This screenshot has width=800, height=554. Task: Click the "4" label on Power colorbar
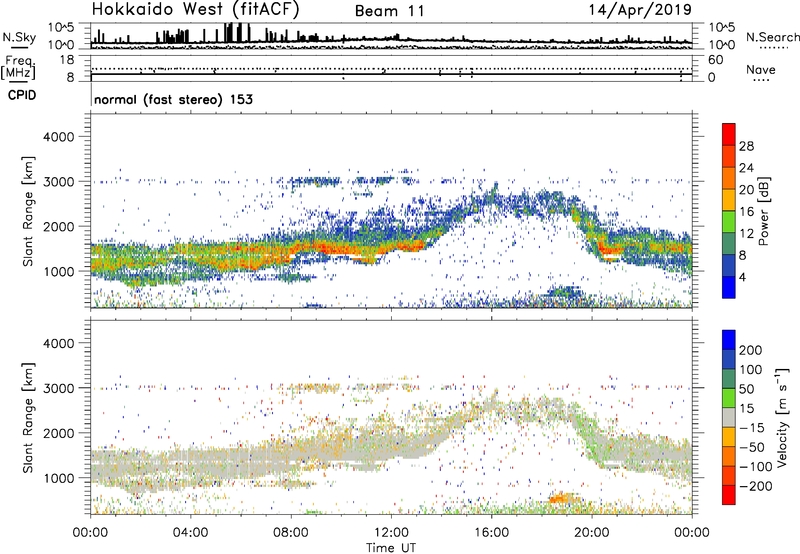click(742, 277)
